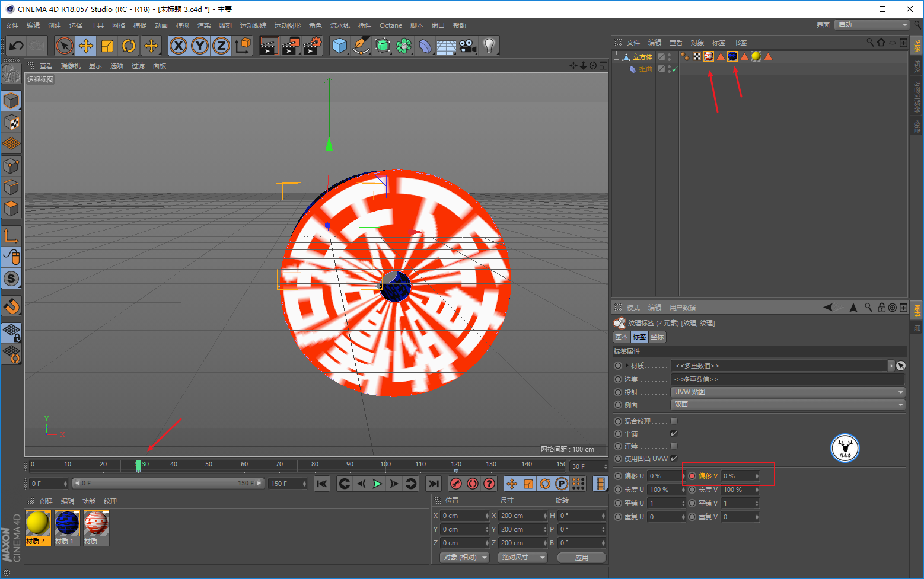924x579 pixels.
Task: Go to start of timeline
Action: pyautogui.click(x=321, y=484)
